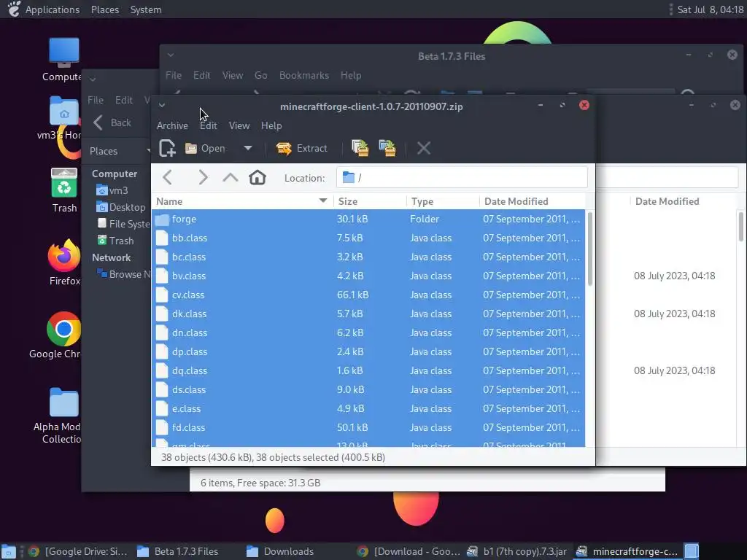
Task: Select bv.class file
Action: pos(368,276)
